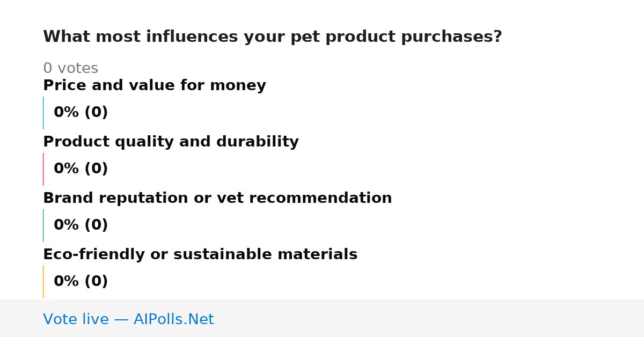Screen dimensions: 644x337
Task: Pick Eco-friendly or sustainable materials option
Action: click(x=200, y=254)
